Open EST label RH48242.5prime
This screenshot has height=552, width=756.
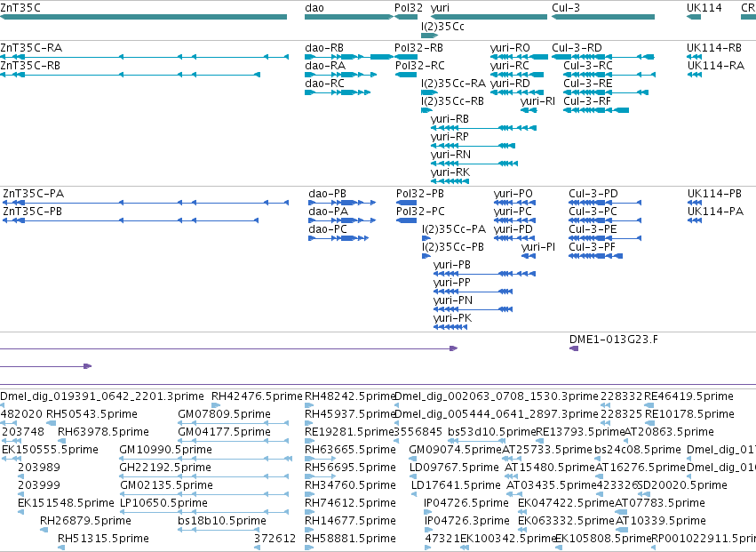tap(350, 396)
